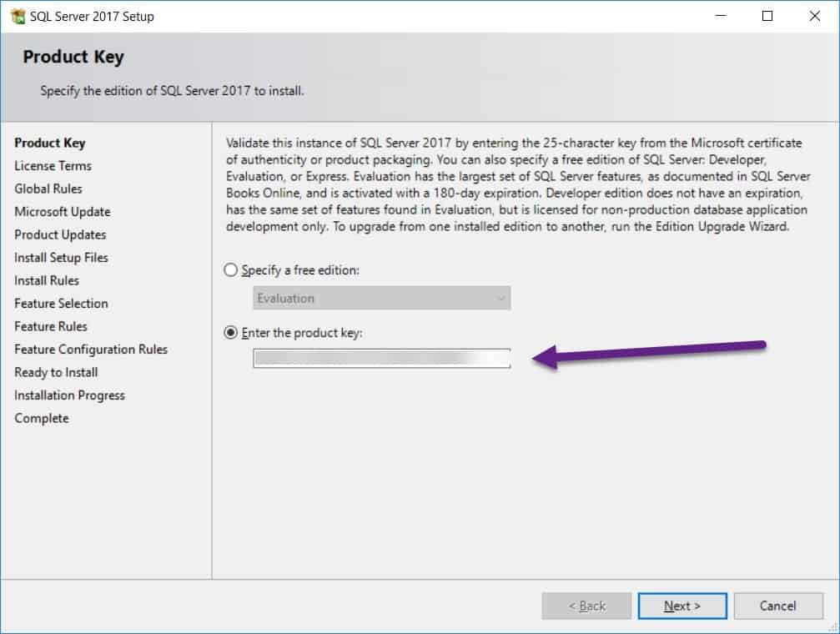Select the Product Updates step
The image size is (840, 634).
click(x=60, y=235)
